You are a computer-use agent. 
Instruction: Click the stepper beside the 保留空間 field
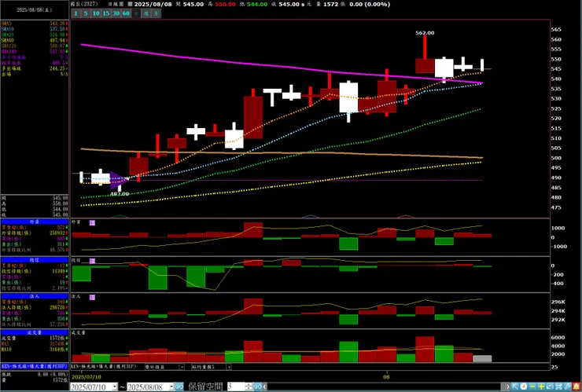click(x=249, y=387)
